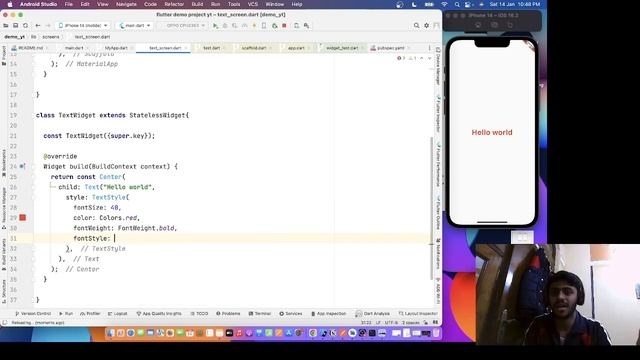Click the demo_yt breadcrumb
Image resolution: width=640 pixels, height=360 pixels.
[x=14, y=37]
